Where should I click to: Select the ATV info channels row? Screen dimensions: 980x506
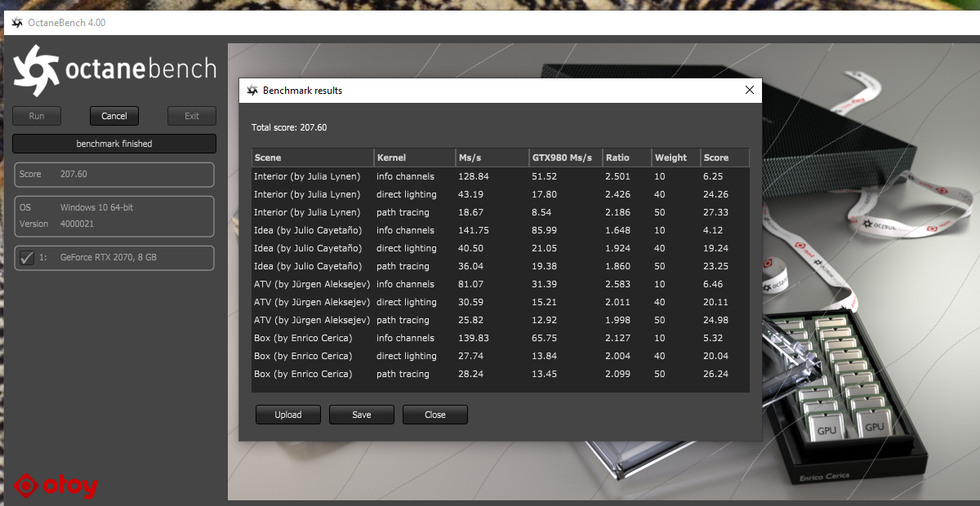coord(501,284)
